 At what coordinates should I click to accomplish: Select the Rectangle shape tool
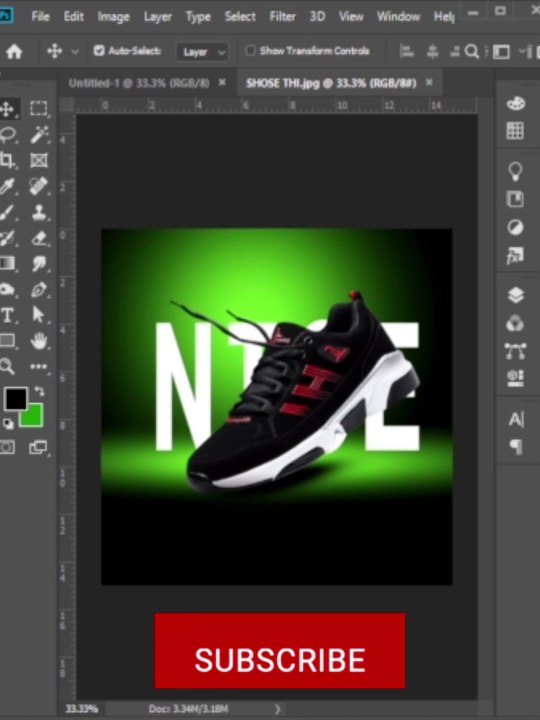(x=7, y=341)
